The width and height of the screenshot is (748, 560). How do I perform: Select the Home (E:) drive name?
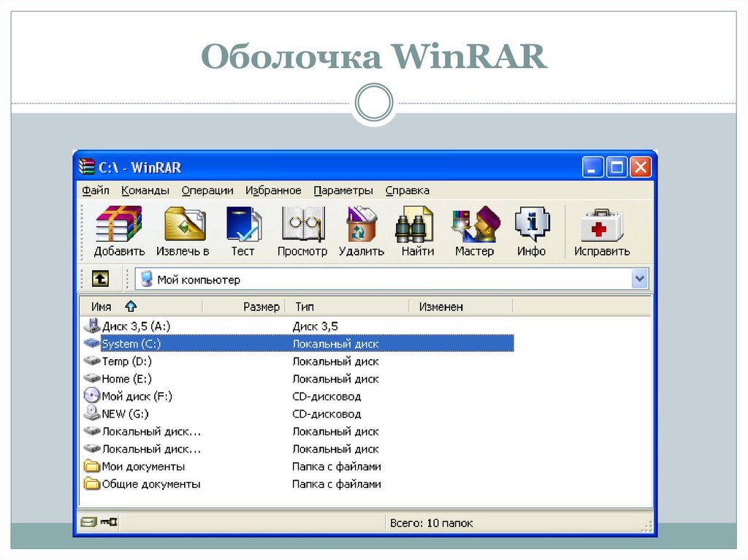click(x=126, y=379)
